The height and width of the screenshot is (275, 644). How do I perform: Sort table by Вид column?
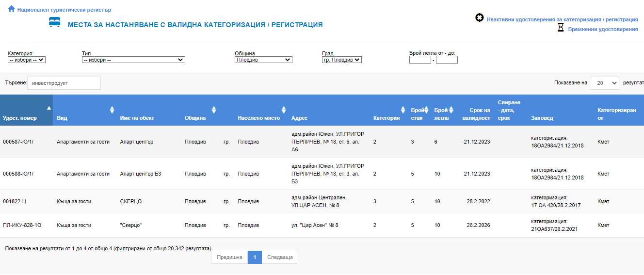click(x=112, y=110)
